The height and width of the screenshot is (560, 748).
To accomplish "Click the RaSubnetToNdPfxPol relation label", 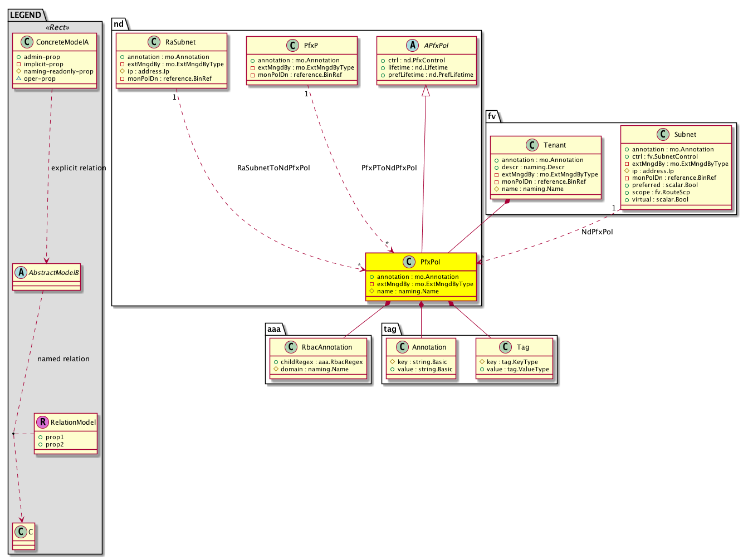I will [x=273, y=168].
